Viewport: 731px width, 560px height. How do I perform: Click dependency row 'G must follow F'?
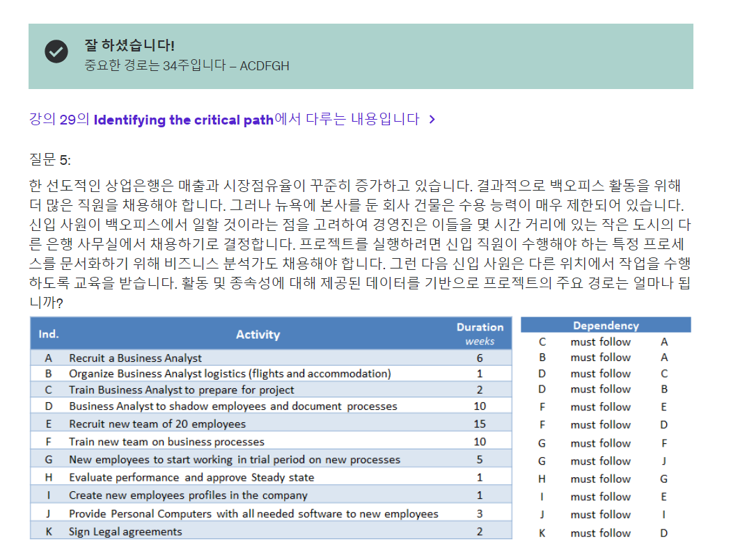click(604, 444)
